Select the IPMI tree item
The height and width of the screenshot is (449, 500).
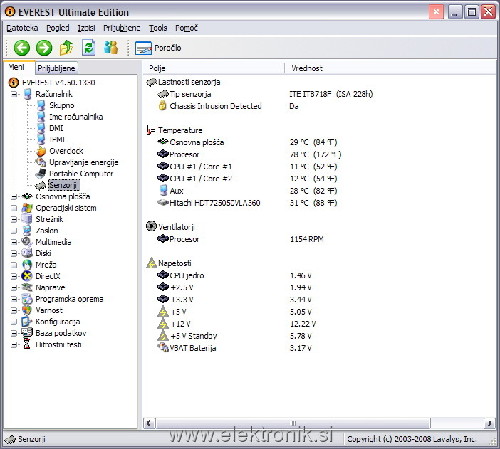click(57, 139)
